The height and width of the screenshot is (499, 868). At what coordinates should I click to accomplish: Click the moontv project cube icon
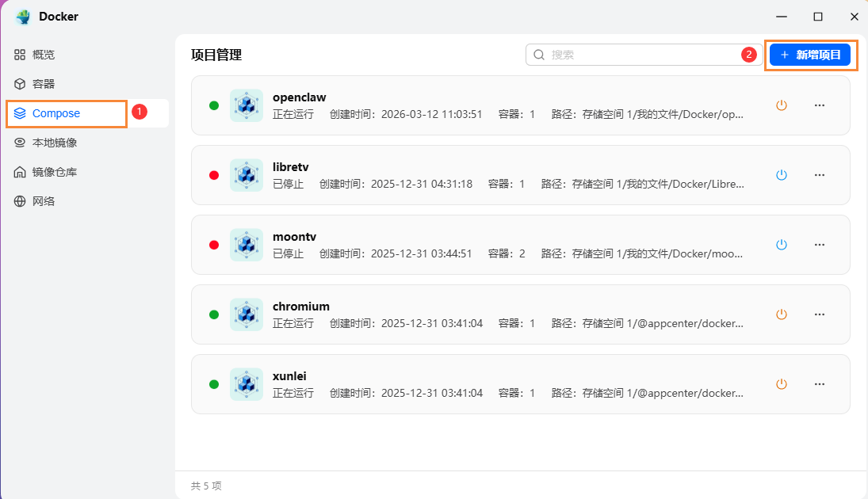(247, 245)
